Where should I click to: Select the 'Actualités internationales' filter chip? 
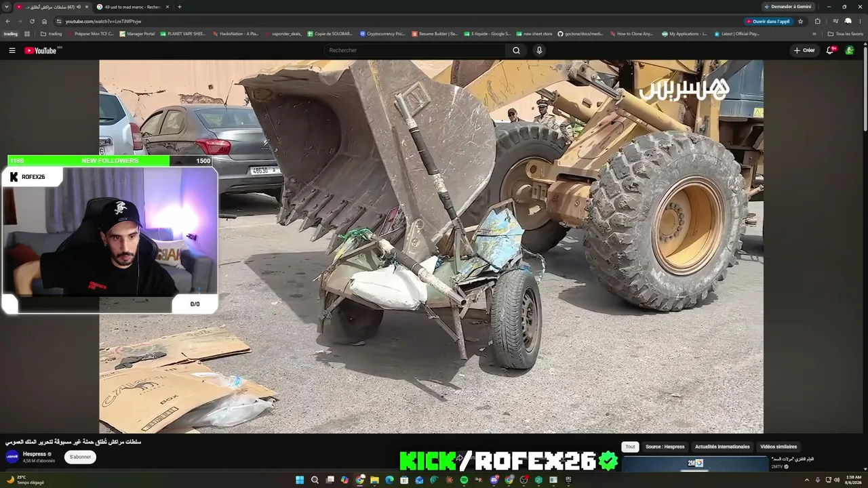[x=722, y=447]
